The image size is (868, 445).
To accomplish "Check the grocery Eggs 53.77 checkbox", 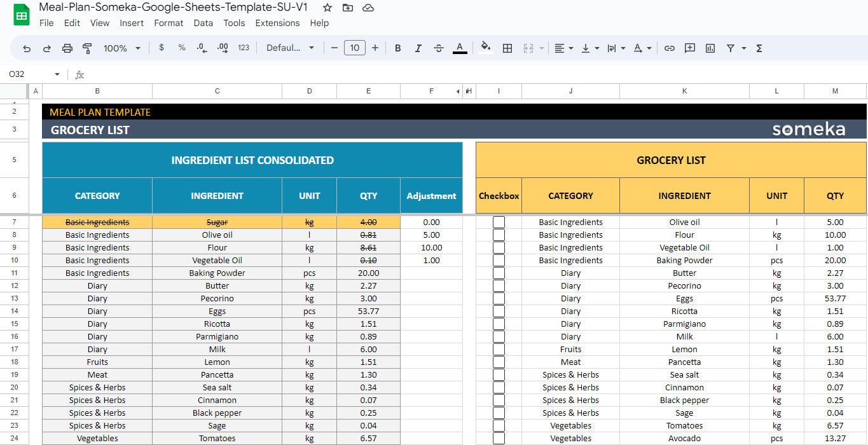I will 499,298.
